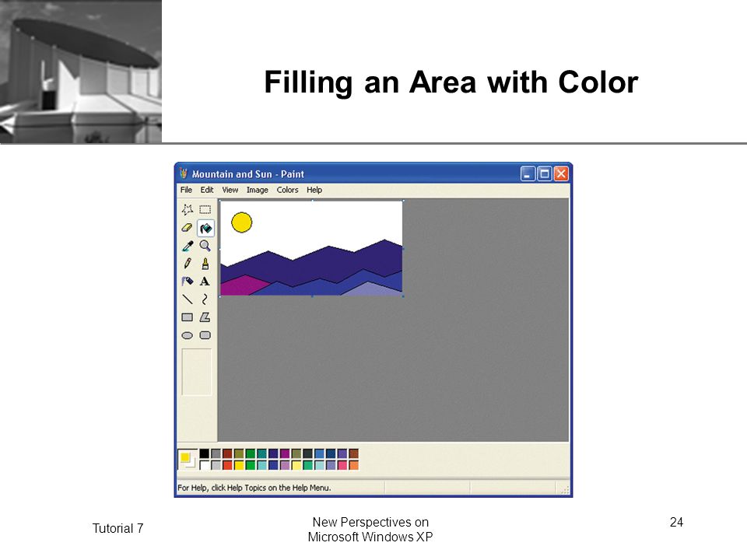Select the Airbrush spray can tool

[188, 281]
